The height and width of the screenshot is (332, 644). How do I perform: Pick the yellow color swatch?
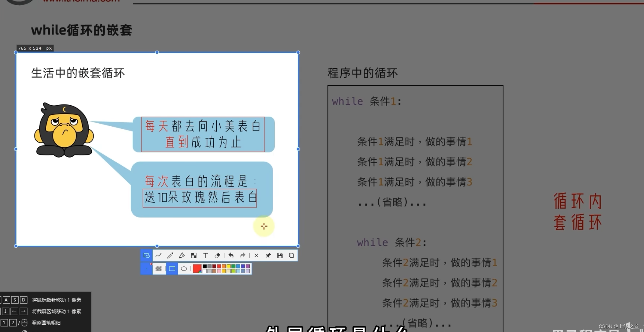(228, 266)
